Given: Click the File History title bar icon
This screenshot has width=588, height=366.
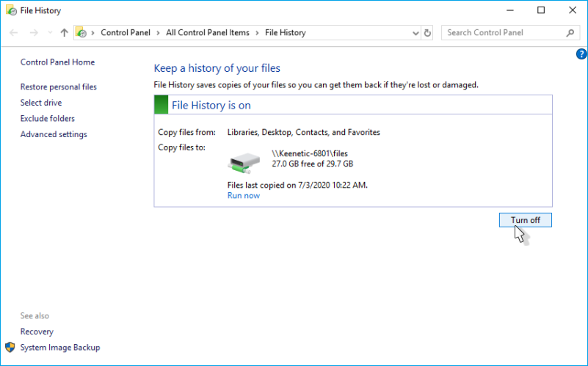Looking at the screenshot, I should pyautogui.click(x=10, y=11).
